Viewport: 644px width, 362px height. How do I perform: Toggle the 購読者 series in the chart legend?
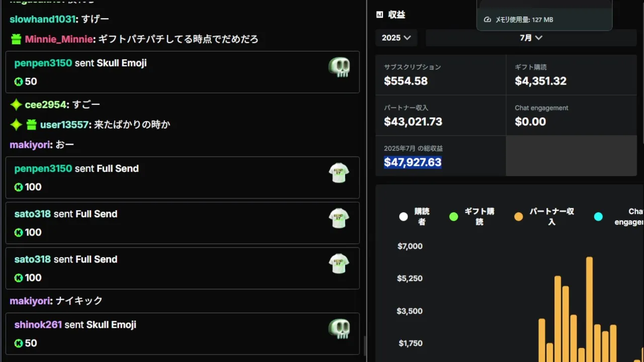pos(404,217)
